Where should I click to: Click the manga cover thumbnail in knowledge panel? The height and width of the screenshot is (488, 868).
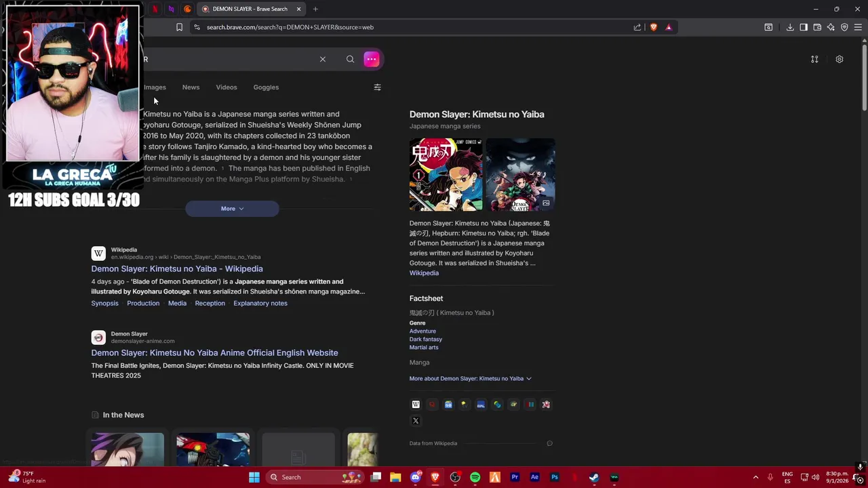[446, 175]
